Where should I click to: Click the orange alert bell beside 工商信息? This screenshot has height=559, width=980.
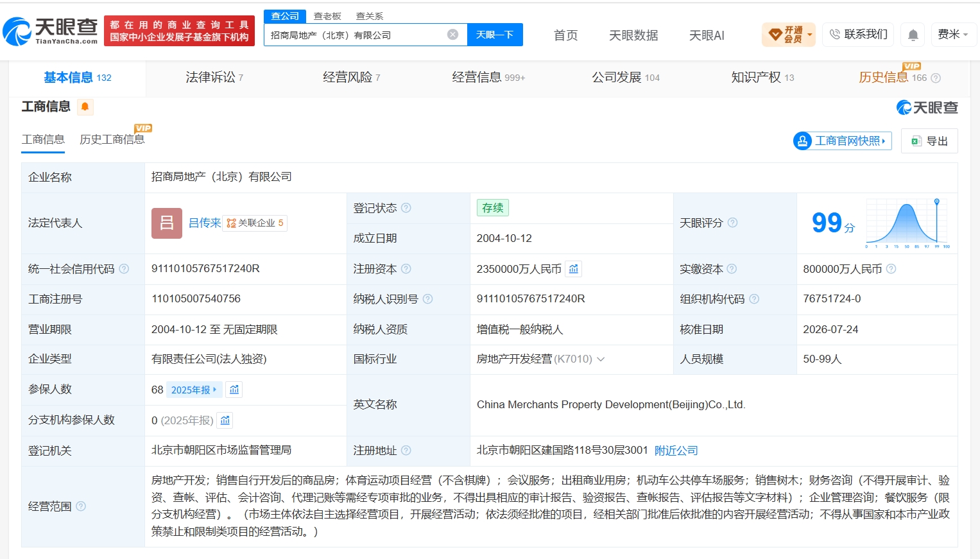tap(85, 107)
